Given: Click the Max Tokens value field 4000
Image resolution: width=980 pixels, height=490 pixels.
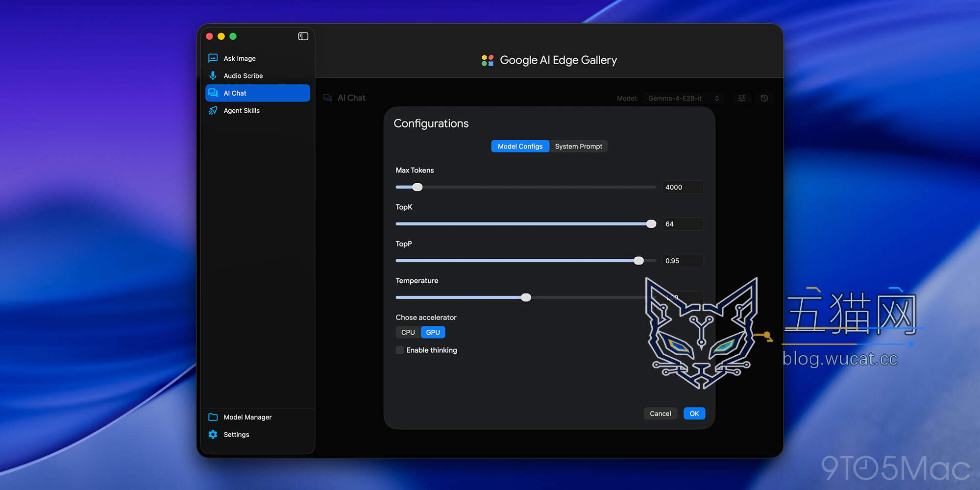Looking at the screenshot, I should click(683, 187).
